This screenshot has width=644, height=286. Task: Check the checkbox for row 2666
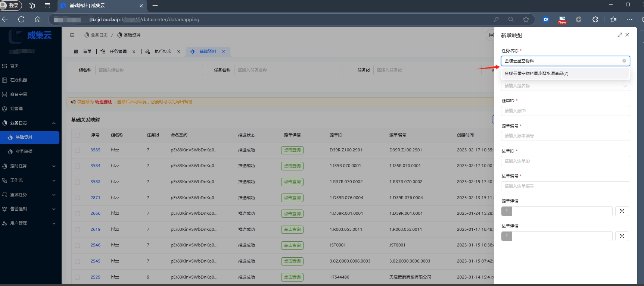[77, 213]
